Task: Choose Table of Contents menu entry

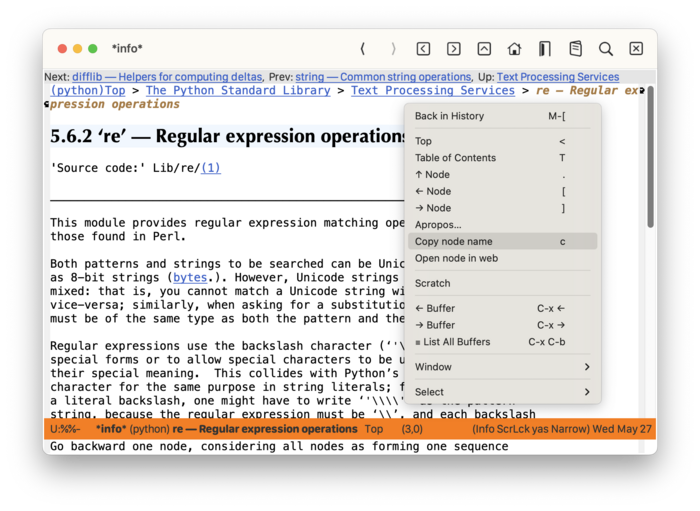Action: [503, 158]
